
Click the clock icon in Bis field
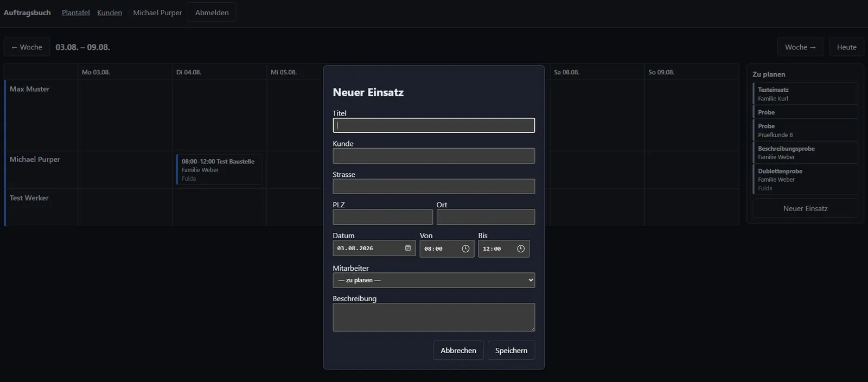pyautogui.click(x=521, y=249)
